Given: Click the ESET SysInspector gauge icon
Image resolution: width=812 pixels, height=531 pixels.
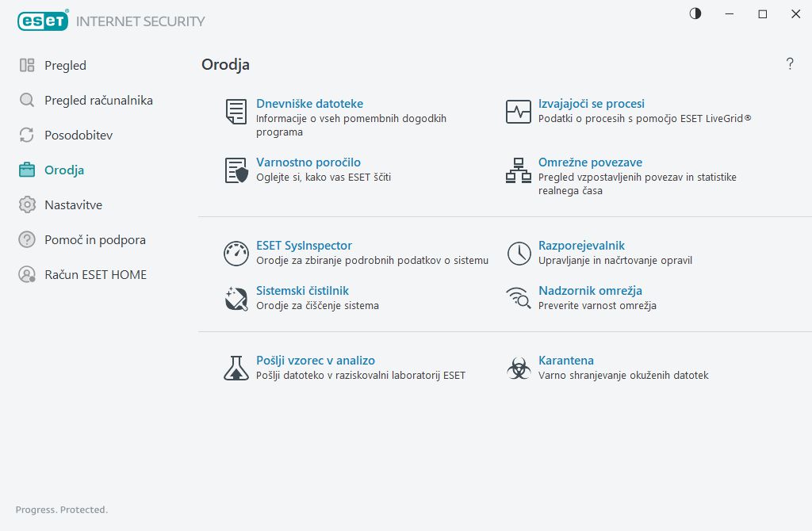Looking at the screenshot, I should pyautogui.click(x=236, y=254).
